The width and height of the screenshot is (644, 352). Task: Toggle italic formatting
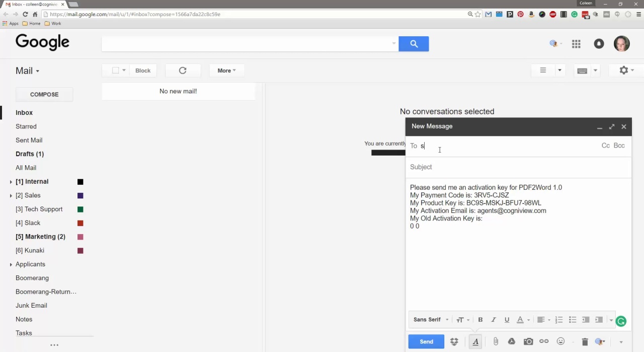(x=494, y=320)
